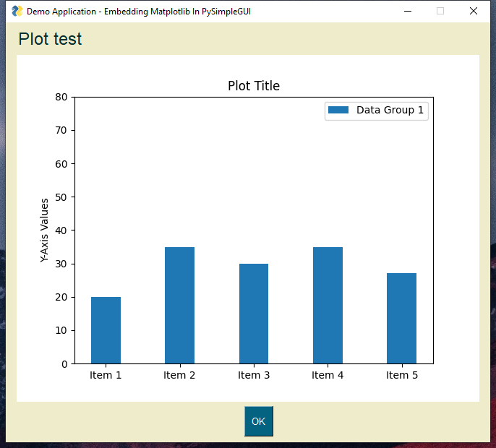The width and height of the screenshot is (496, 448).
Task: Click the Y-Axis Values label
Action: click(x=45, y=230)
